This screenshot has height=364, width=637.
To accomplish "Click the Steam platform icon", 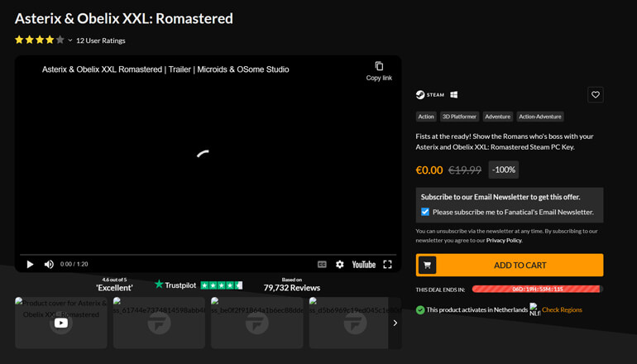I will [430, 94].
